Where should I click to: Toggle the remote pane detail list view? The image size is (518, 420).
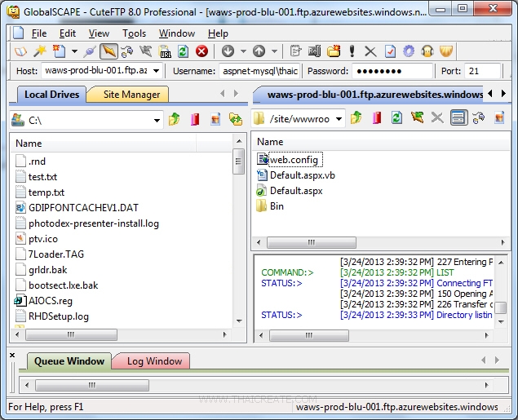point(459,117)
